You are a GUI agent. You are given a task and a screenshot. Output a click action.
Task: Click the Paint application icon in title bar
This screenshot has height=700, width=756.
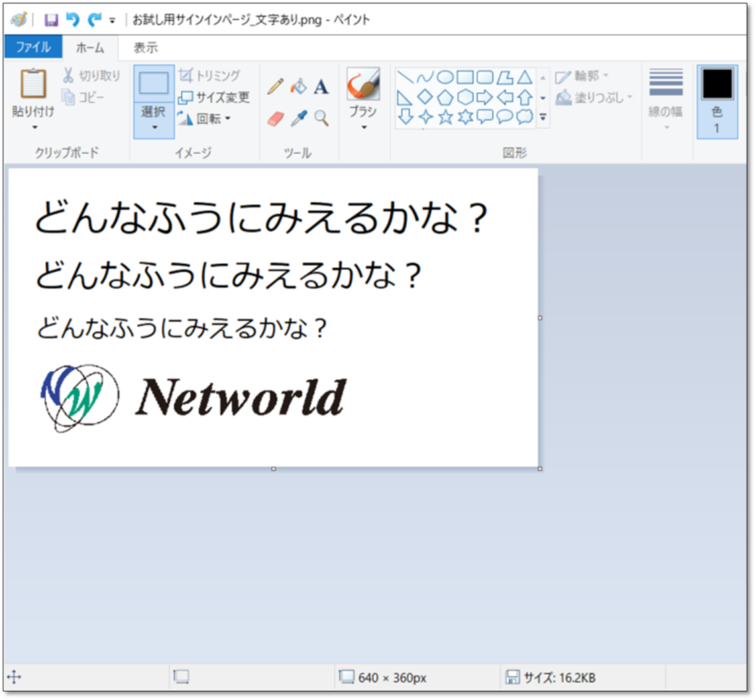point(19,20)
